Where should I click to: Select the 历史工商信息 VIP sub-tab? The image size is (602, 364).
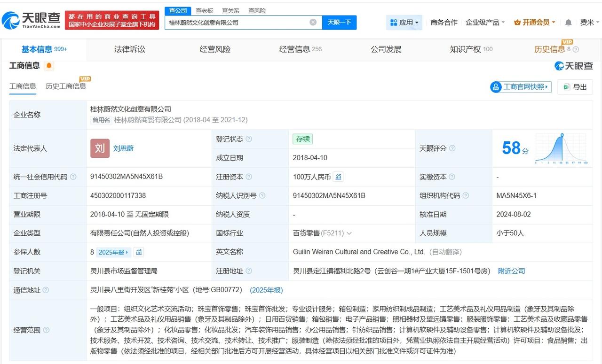click(66, 86)
